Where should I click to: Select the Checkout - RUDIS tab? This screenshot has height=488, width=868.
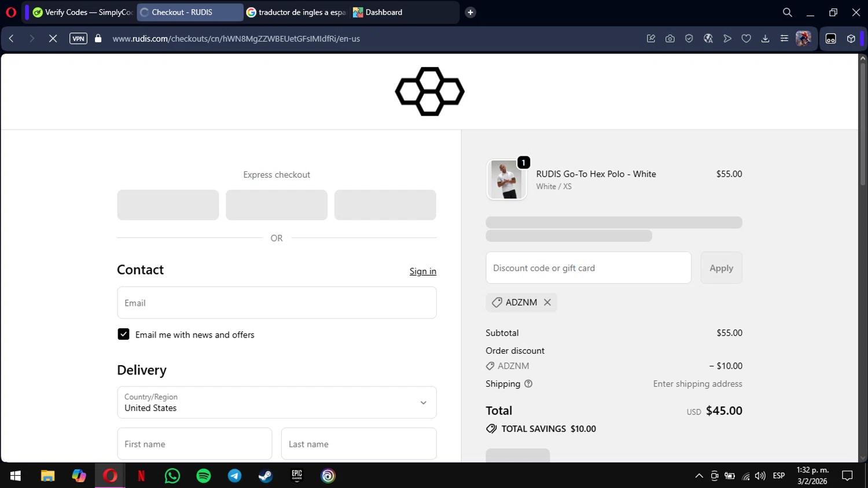pos(190,12)
